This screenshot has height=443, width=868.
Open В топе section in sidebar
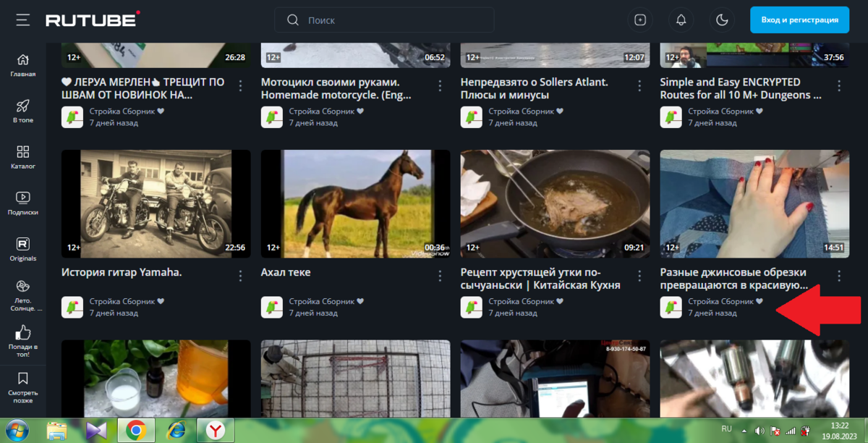pos(23,111)
